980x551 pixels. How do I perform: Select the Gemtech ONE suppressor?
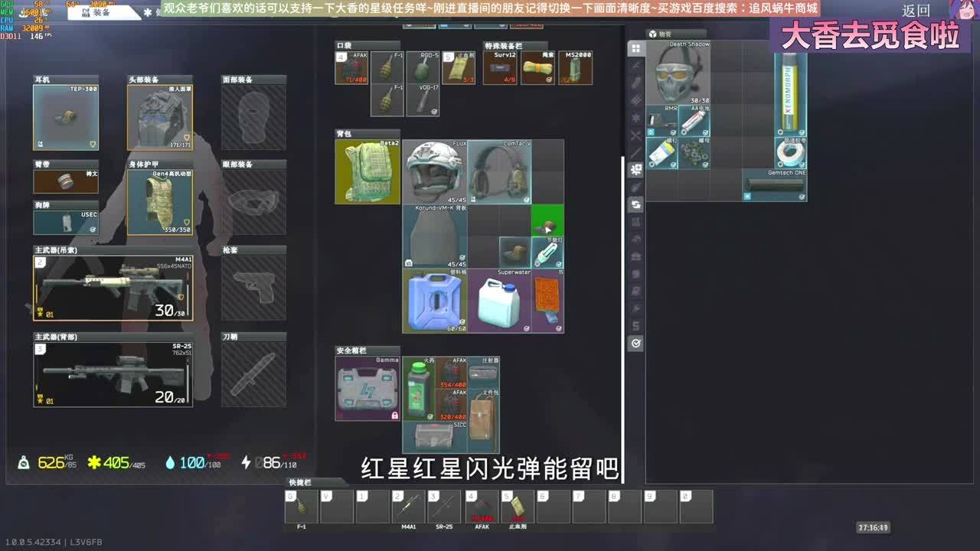(x=775, y=185)
